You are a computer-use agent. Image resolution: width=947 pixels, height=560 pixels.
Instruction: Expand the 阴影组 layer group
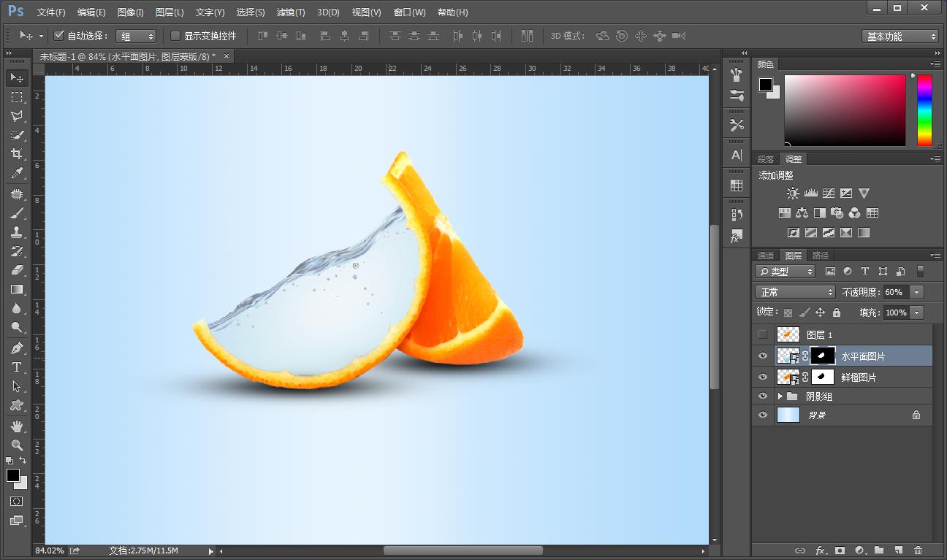point(780,396)
